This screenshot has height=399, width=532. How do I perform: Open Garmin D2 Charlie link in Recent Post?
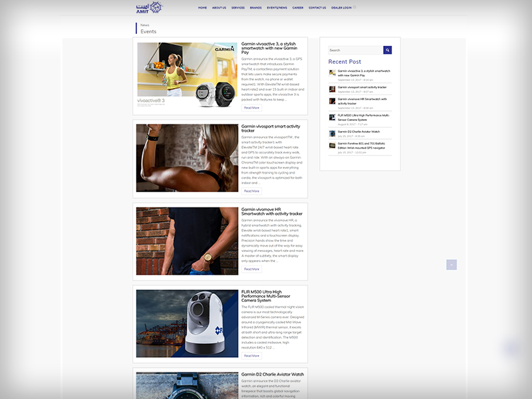pos(358,132)
